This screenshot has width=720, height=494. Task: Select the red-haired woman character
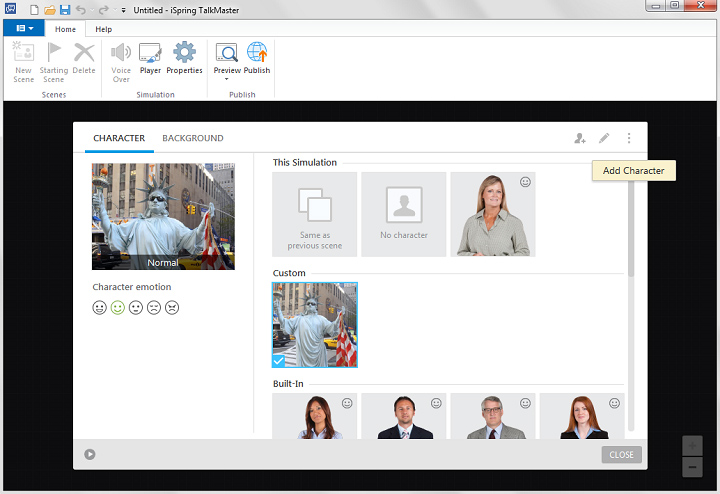pos(582,416)
